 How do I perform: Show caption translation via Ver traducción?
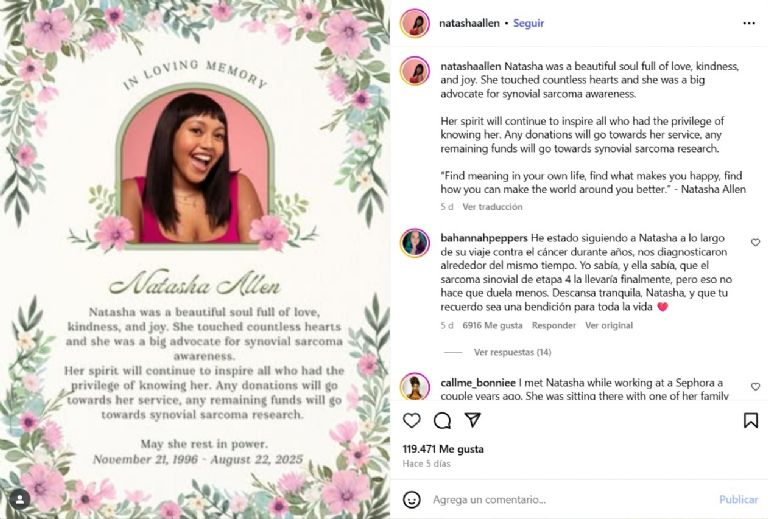[x=492, y=207]
